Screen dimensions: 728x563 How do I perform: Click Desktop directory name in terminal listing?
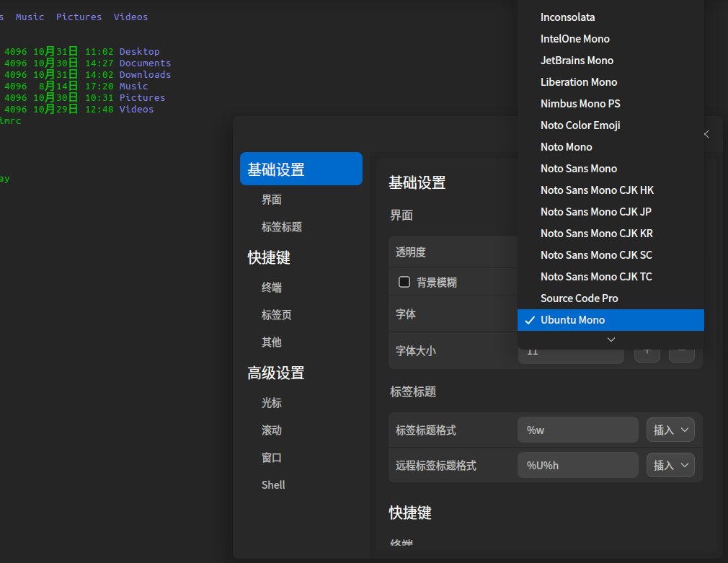pyautogui.click(x=139, y=52)
